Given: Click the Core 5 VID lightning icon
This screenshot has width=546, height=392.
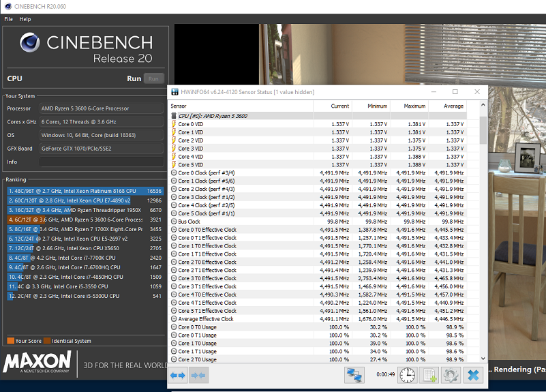Looking at the screenshot, I should (x=174, y=165).
